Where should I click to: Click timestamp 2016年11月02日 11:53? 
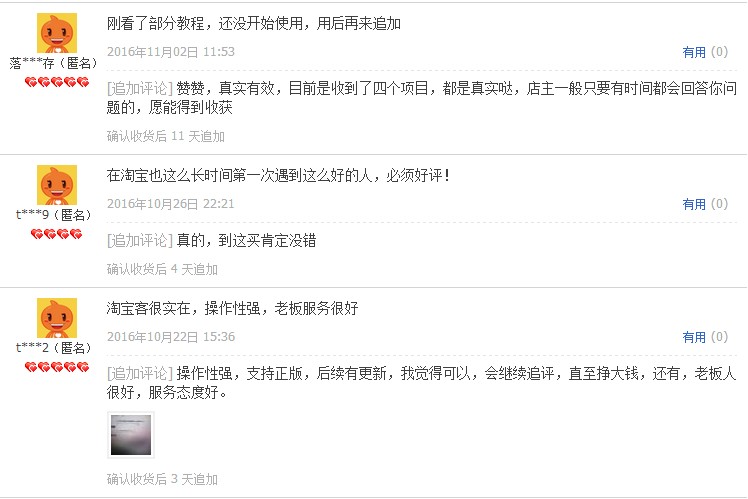[x=171, y=52]
